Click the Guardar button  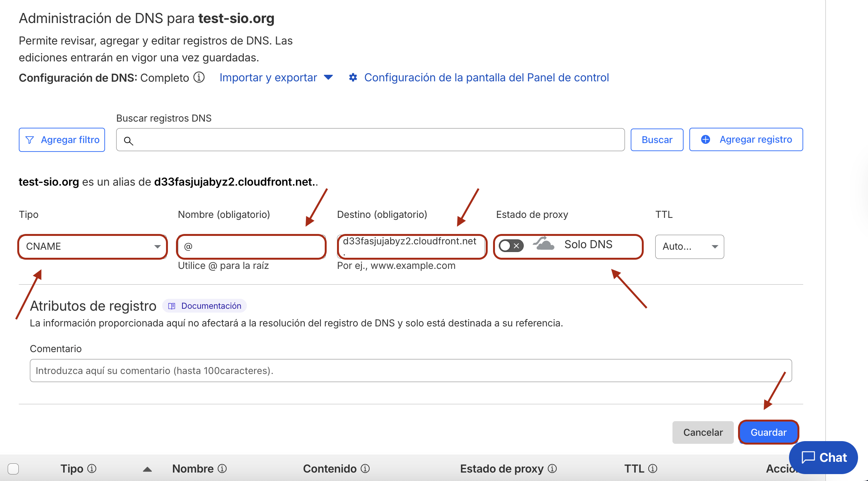click(x=768, y=432)
